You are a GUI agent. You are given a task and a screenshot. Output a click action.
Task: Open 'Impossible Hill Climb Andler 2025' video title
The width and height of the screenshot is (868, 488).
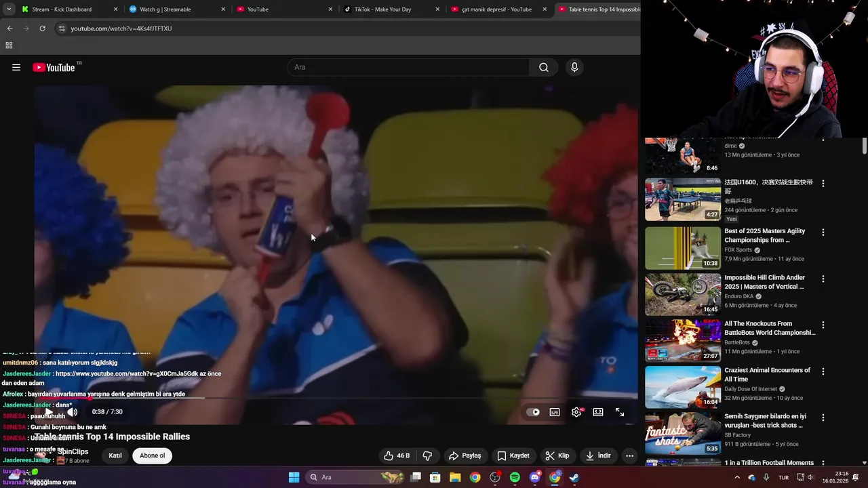click(x=765, y=282)
